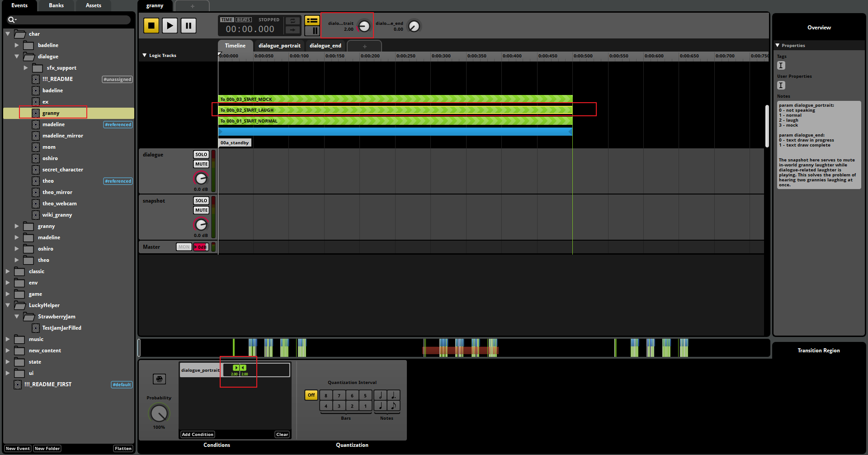
Task: Click the search magnifier icon in Events
Action: tap(11, 20)
